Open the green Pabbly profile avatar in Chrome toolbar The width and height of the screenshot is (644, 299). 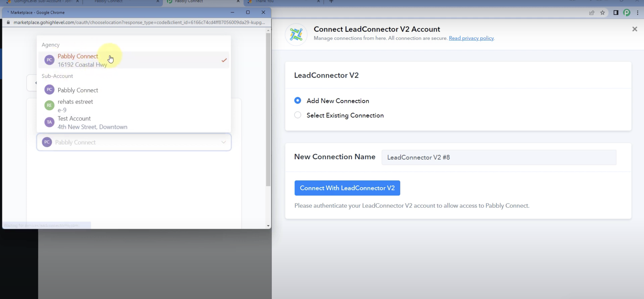627,13
